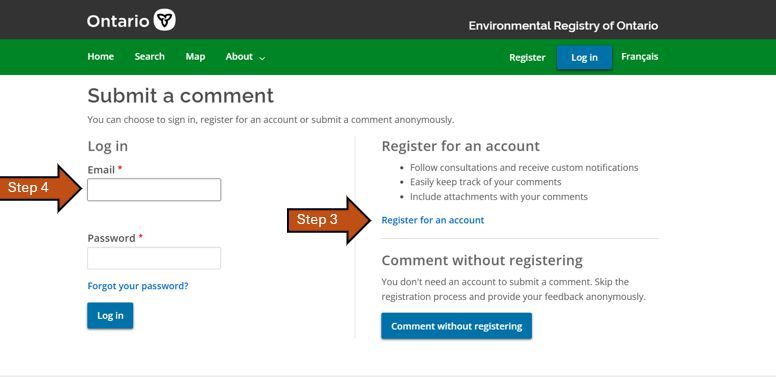Image resolution: width=776 pixels, height=377 pixels.
Task: Click the Submit a comment heading
Action: pyautogui.click(x=181, y=95)
